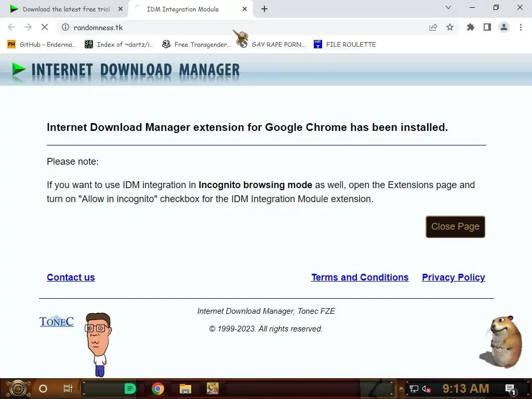532x399 pixels.
Task: Open the steampunk Start button
Action: (18, 389)
